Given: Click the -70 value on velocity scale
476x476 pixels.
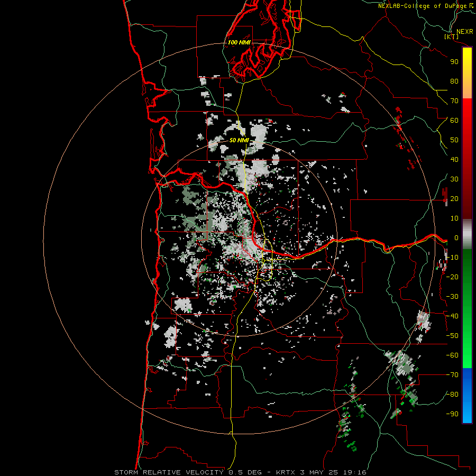Looking at the screenshot, I should [x=452, y=375].
